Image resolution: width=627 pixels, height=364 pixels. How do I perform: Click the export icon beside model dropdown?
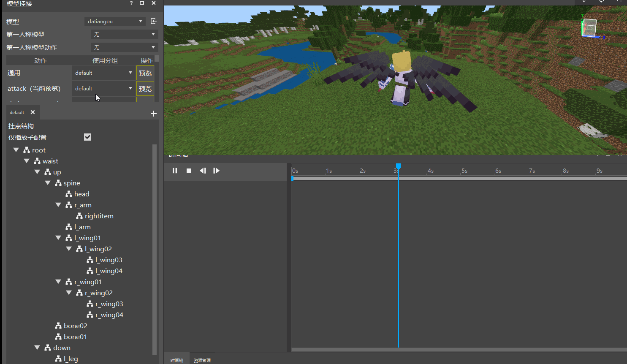point(154,21)
